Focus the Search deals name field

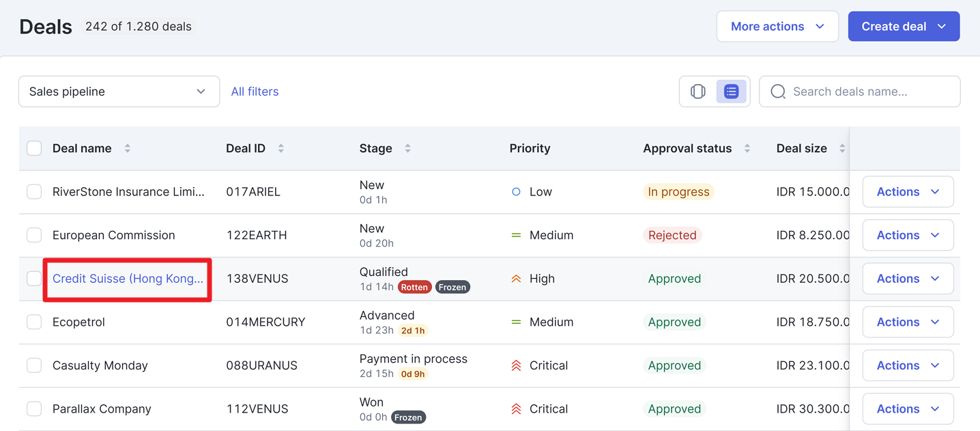click(860, 92)
